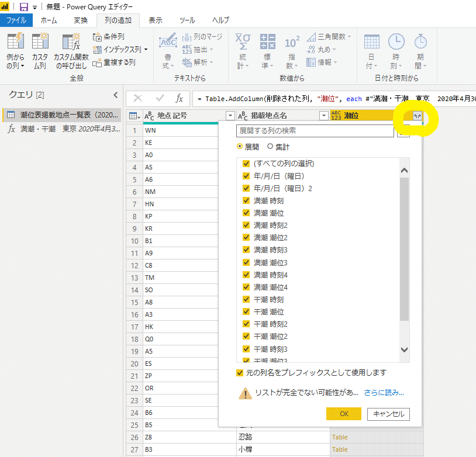This screenshot has width=476, height=457.
Task: Open the 表示 ribbon tab
Action: tap(155, 19)
